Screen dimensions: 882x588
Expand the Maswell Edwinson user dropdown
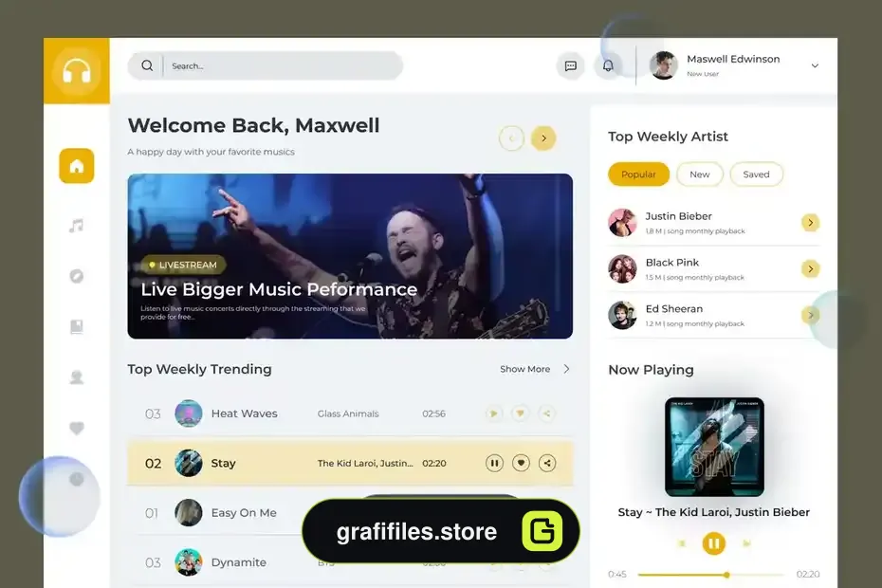click(x=815, y=65)
